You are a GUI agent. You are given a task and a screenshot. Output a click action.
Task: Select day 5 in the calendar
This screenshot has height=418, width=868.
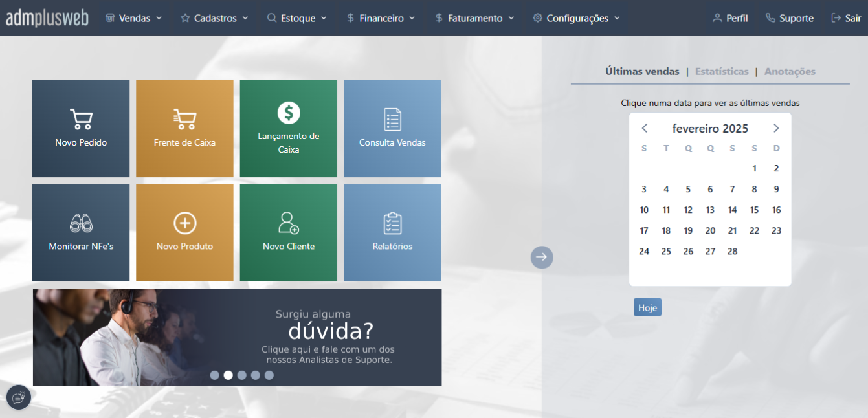tap(688, 189)
